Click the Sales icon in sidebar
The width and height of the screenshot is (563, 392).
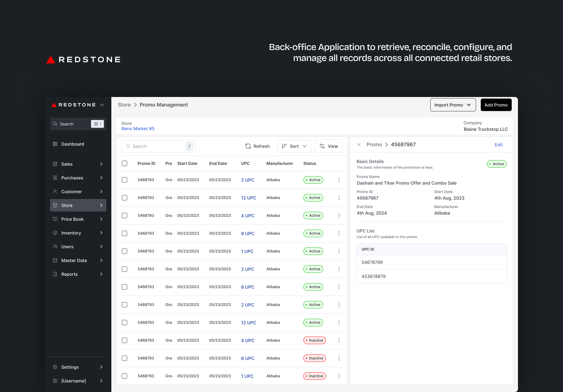pyautogui.click(x=55, y=164)
